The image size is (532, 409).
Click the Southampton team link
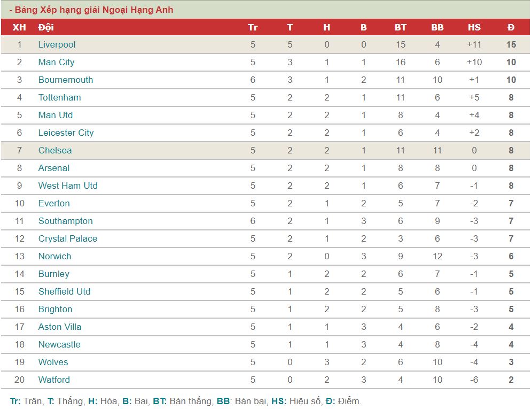coord(66,221)
